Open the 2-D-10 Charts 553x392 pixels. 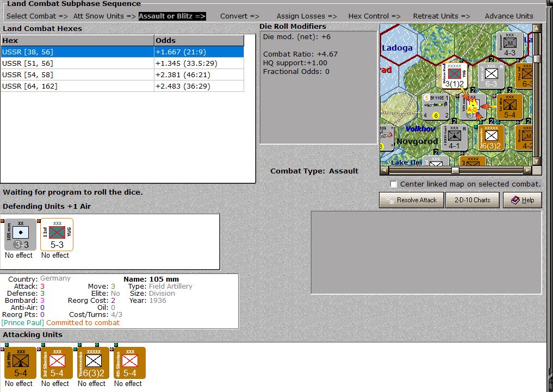472,200
